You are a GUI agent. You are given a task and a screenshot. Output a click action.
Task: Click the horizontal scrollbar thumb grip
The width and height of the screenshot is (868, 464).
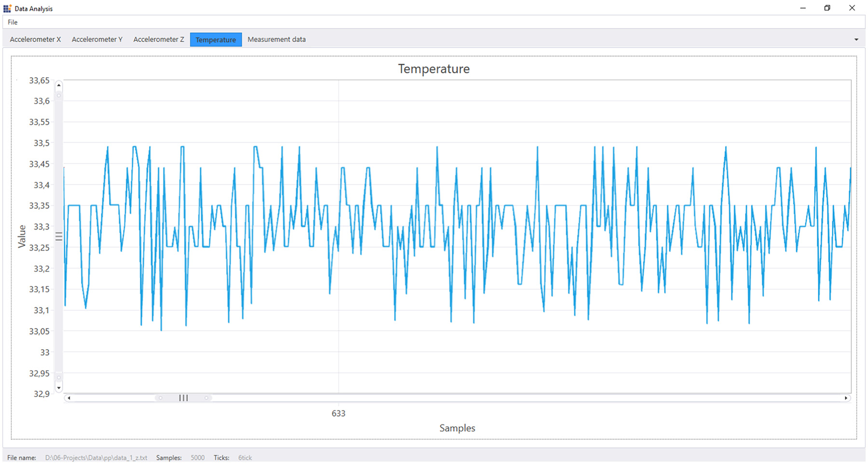(183, 398)
